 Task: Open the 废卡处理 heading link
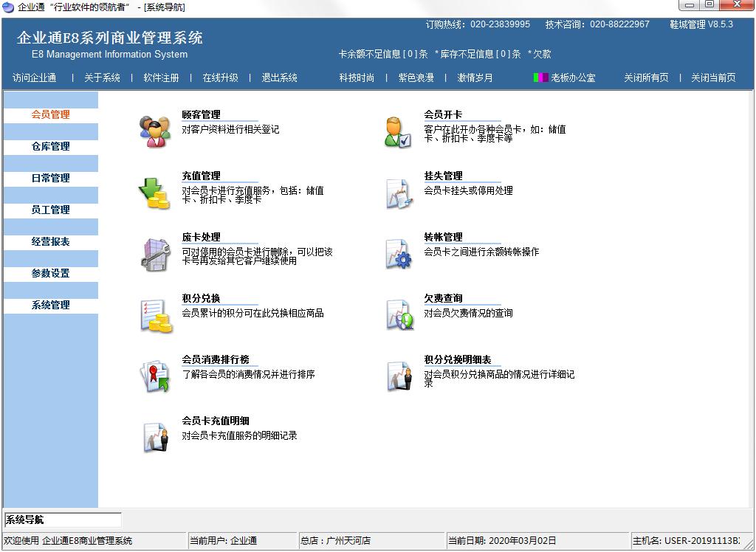(x=201, y=237)
